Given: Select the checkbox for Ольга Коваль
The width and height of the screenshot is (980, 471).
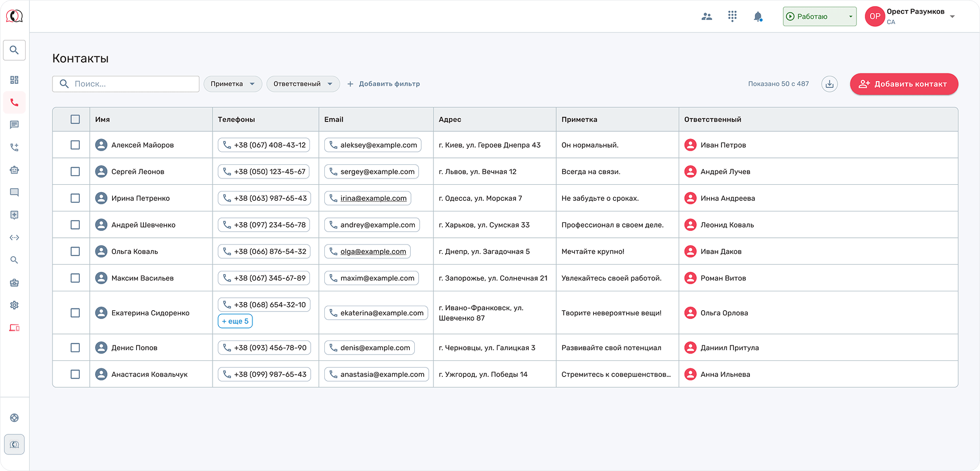Looking at the screenshot, I should (75, 251).
